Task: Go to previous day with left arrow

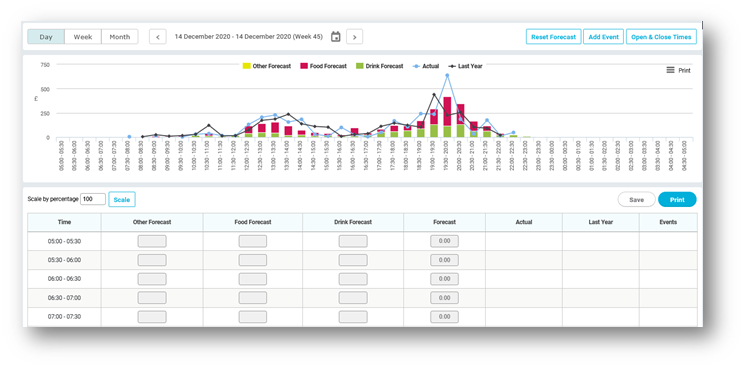Action: (158, 37)
